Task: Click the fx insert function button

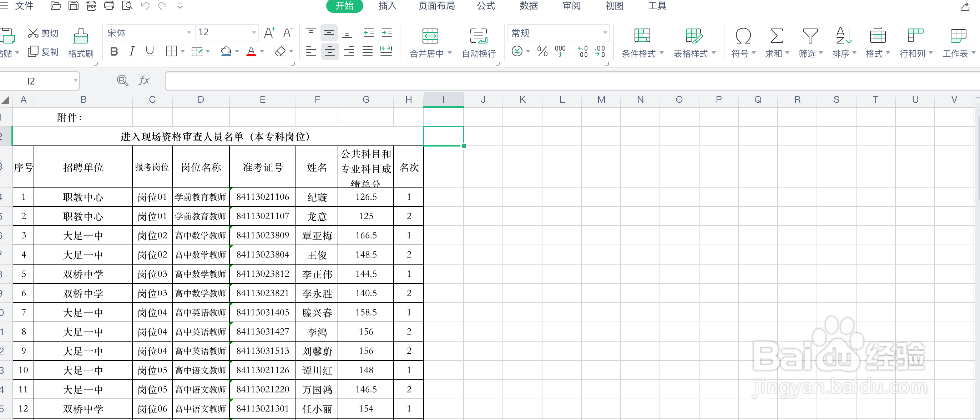Action: tap(144, 81)
